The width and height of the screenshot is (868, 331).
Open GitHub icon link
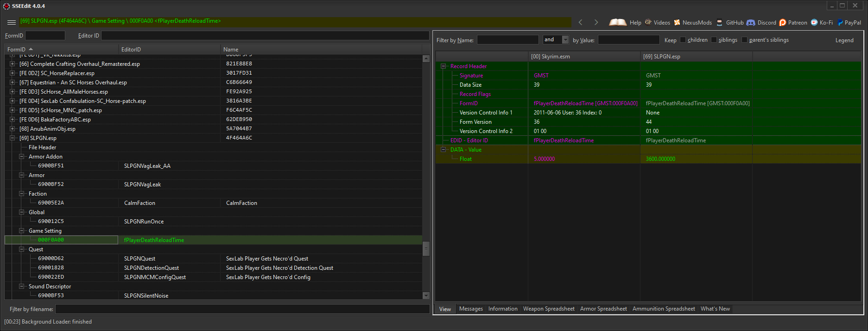pyautogui.click(x=719, y=22)
